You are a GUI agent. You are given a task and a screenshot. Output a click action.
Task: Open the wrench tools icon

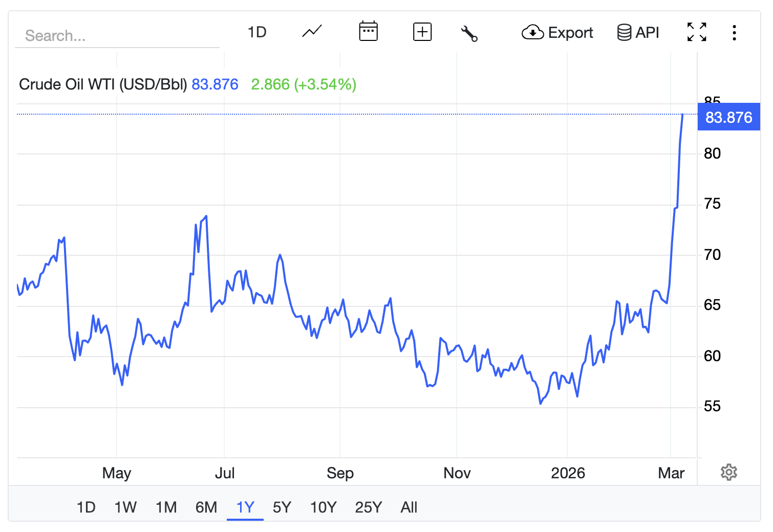tap(469, 33)
